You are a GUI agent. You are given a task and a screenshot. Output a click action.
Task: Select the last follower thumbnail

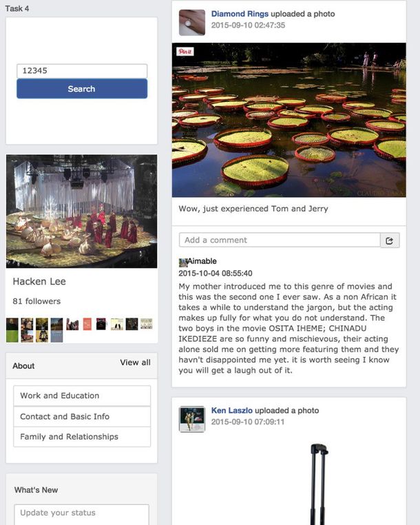click(x=147, y=324)
